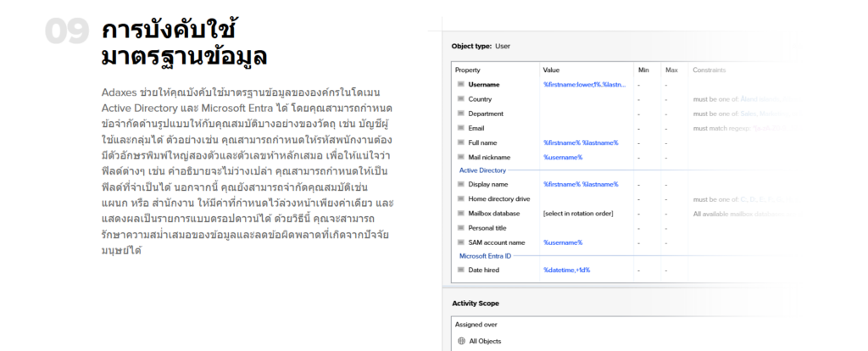
Task: Click the Date hired property icon
Action: tap(461, 270)
